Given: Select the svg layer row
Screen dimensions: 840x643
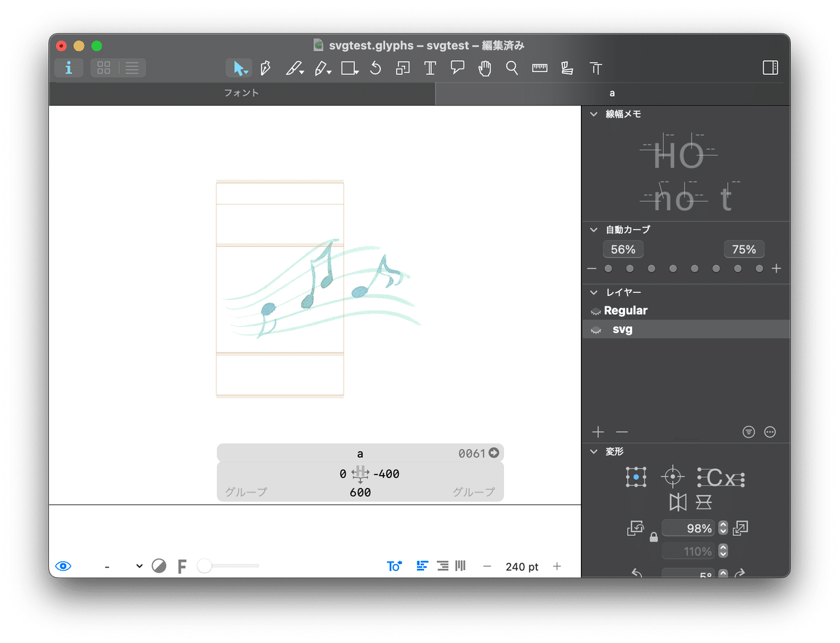Looking at the screenshot, I should pyautogui.click(x=686, y=330).
